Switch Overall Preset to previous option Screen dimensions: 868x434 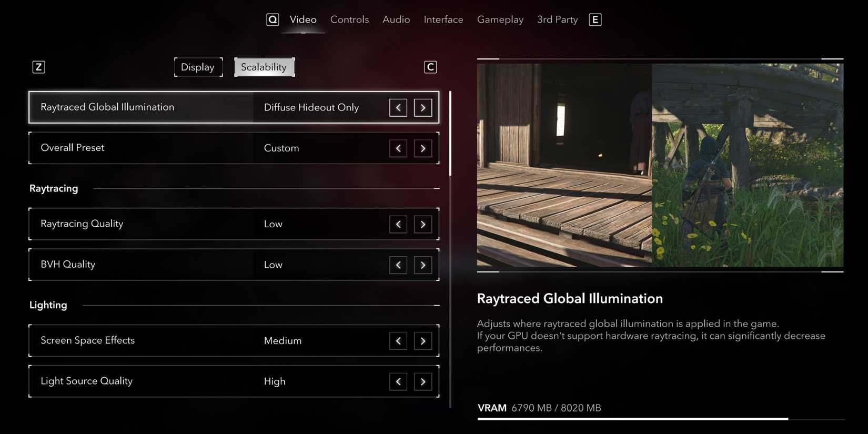(x=398, y=148)
